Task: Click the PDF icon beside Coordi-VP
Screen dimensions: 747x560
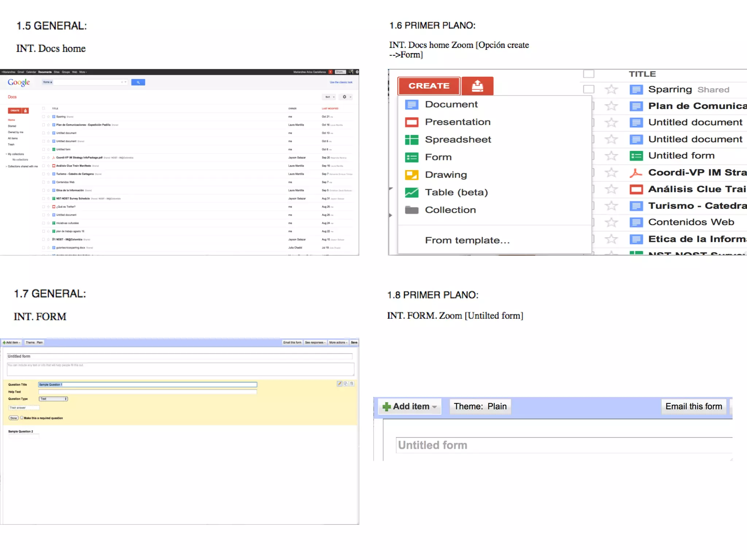Action: pyautogui.click(x=636, y=172)
